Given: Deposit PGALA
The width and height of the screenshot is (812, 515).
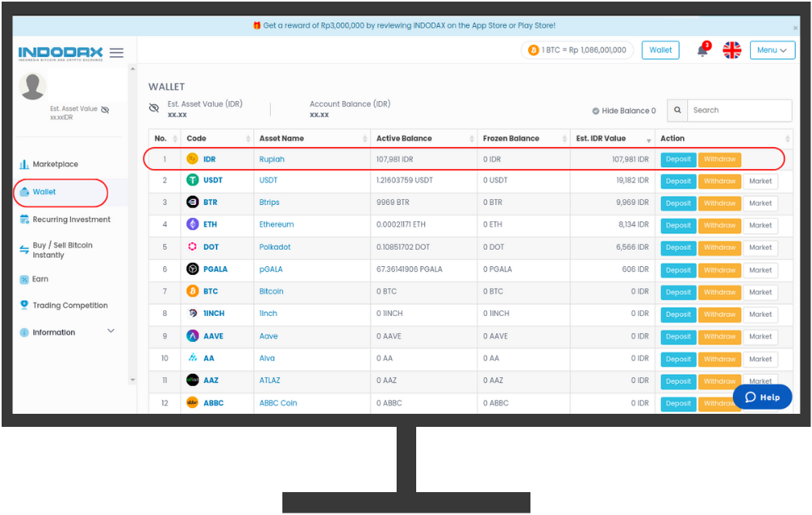Looking at the screenshot, I should pos(678,270).
